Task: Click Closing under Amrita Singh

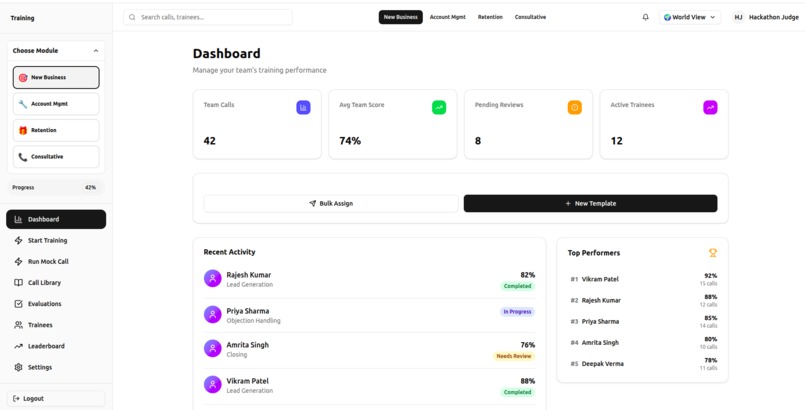Action: tap(237, 355)
